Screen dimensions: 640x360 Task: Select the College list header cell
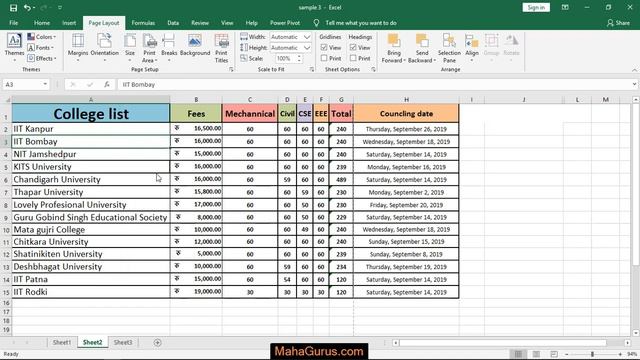tap(91, 113)
